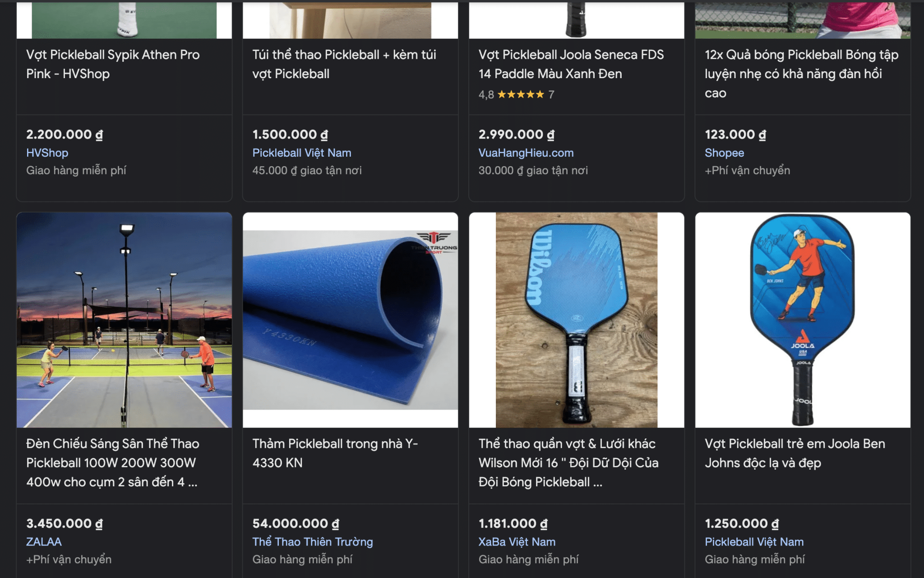The width and height of the screenshot is (924, 578).
Task: Click Pickleball Việt Nam seller under 1.500.000 ₫
Action: tap(301, 153)
